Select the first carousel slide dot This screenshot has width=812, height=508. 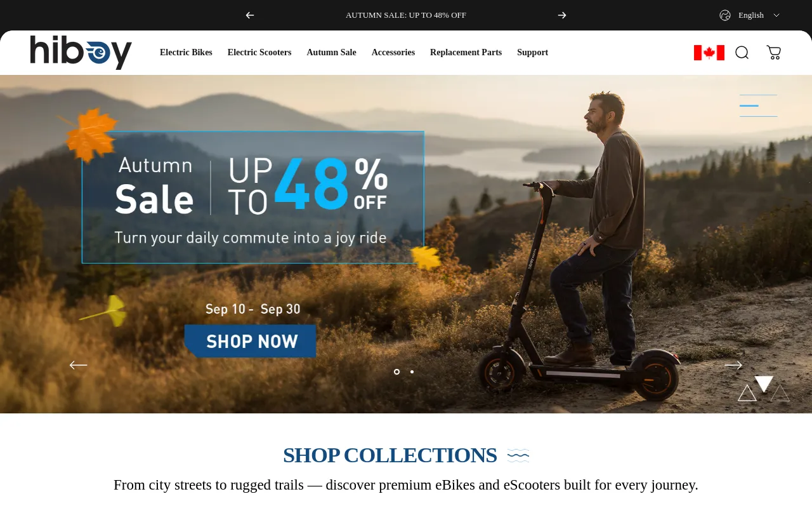click(396, 371)
